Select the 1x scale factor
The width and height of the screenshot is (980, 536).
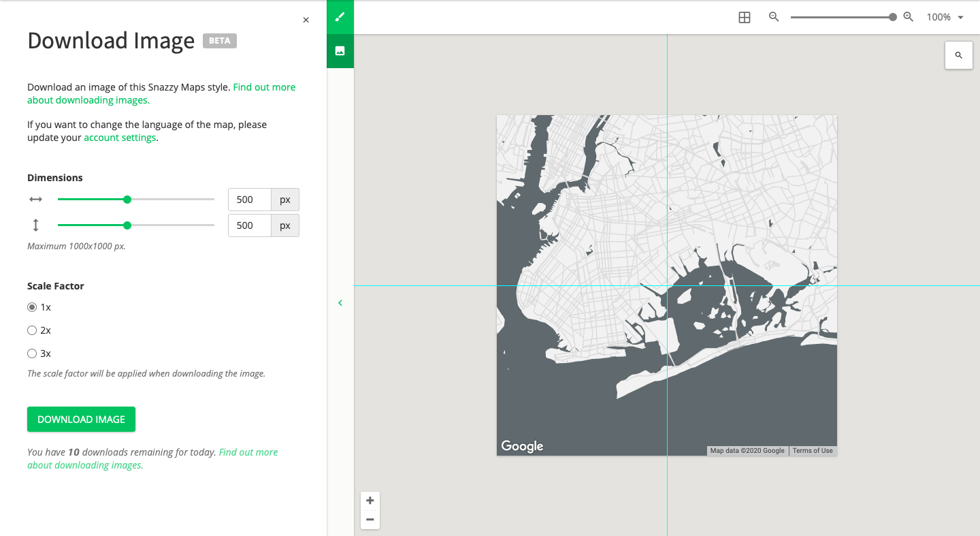coord(32,306)
